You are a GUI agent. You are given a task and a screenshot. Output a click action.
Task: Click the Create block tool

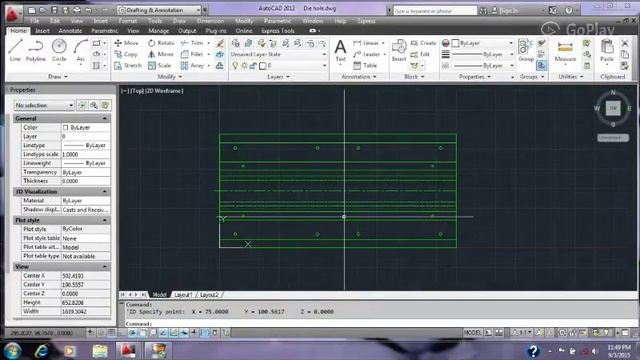(x=423, y=43)
